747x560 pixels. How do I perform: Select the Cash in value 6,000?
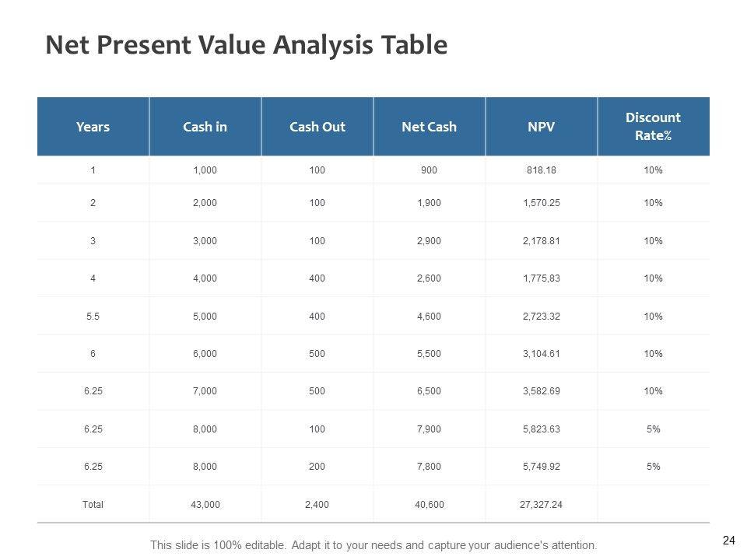[205, 353]
